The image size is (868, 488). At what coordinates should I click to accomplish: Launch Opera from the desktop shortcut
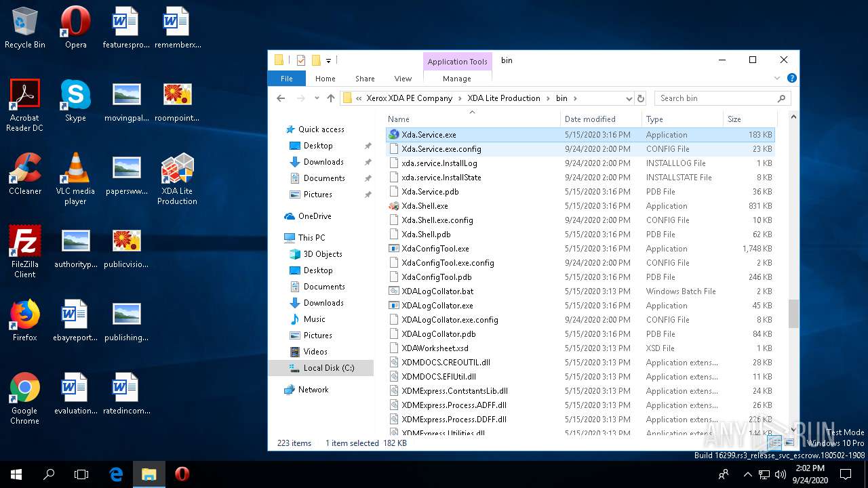pos(76,28)
